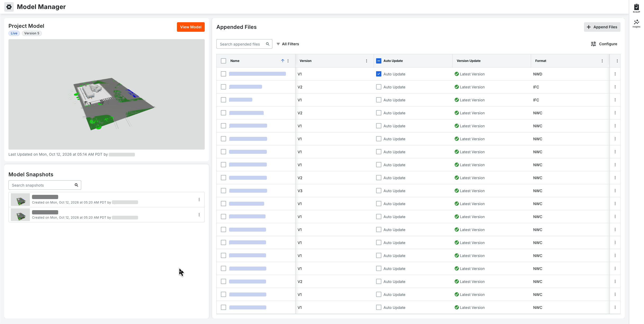Click the Model Snapshots heading
This screenshot has width=644, height=324.
coord(31,174)
